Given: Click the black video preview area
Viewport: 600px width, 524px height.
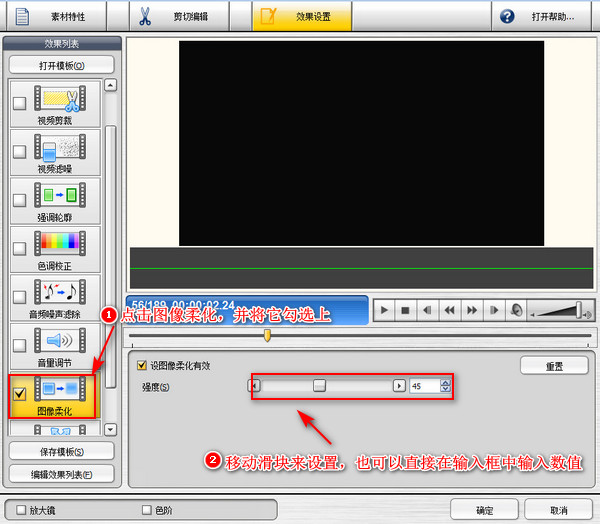Looking at the screenshot, I should (x=361, y=143).
